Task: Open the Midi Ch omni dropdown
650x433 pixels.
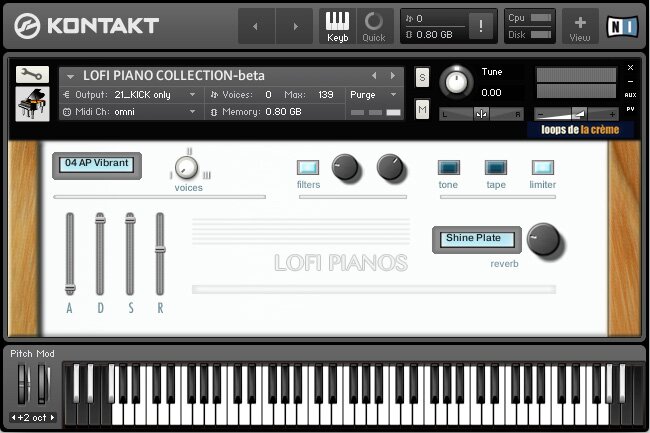Action: tap(134, 111)
